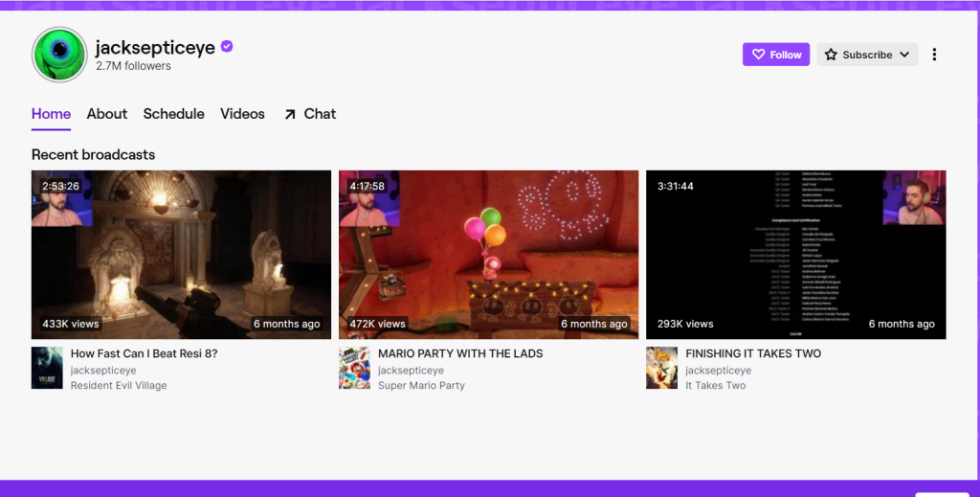Viewport: 980px width, 497px height.
Task: Click the Super Mario Party box art
Action: click(354, 369)
